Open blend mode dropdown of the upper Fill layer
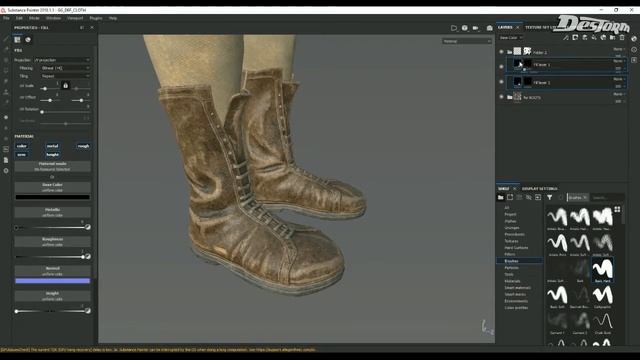This screenshot has width=640, height=360. click(x=619, y=61)
